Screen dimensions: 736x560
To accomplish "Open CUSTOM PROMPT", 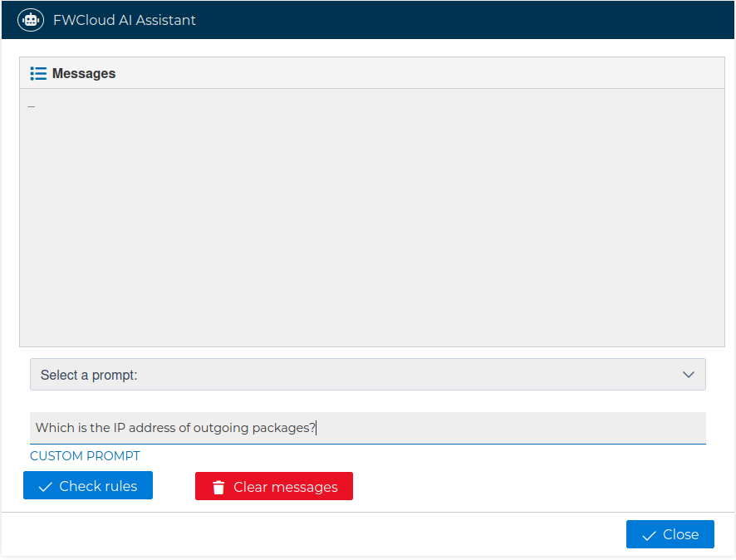I will tap(85, 455).
